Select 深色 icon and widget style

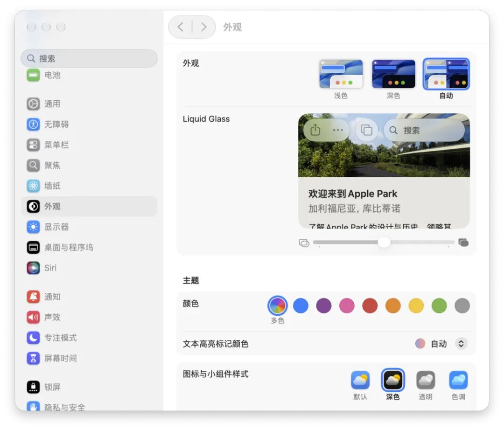tap(393, 380)
